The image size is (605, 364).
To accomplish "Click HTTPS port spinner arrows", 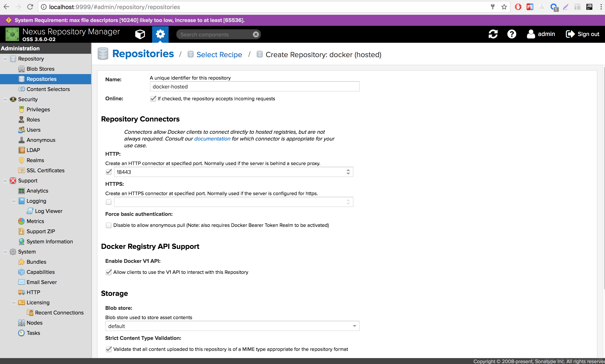I will pyautogui.click(x=348, y=202).
